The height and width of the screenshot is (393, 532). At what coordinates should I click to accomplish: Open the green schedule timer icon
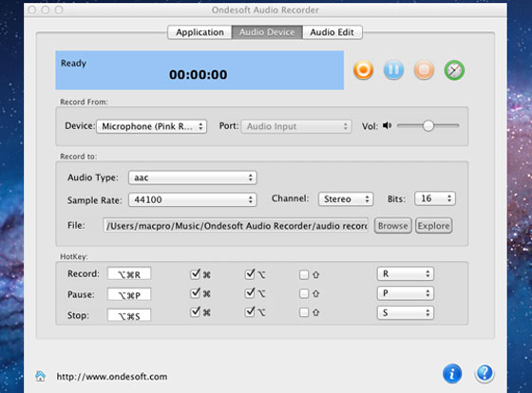[454, 70]
